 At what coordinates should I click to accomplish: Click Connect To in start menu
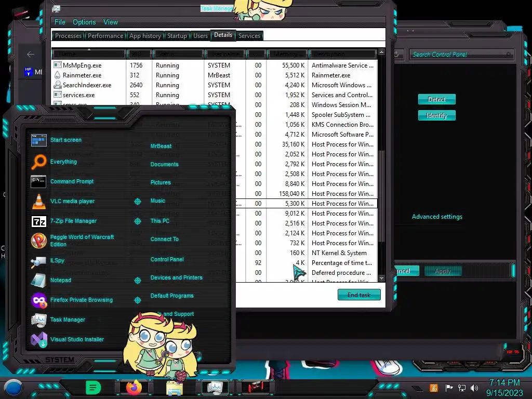[x=165, y=239]
